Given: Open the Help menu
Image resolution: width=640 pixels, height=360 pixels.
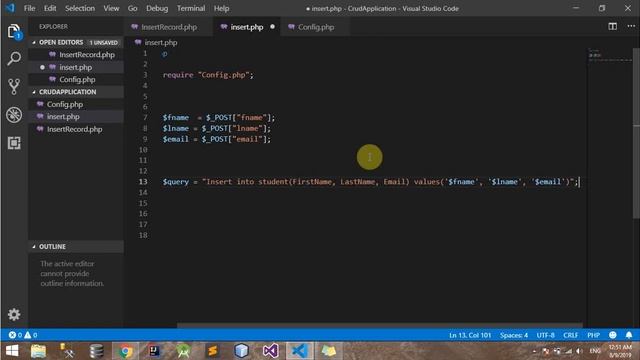Looking at the screenshot, I should click(221, 8).
